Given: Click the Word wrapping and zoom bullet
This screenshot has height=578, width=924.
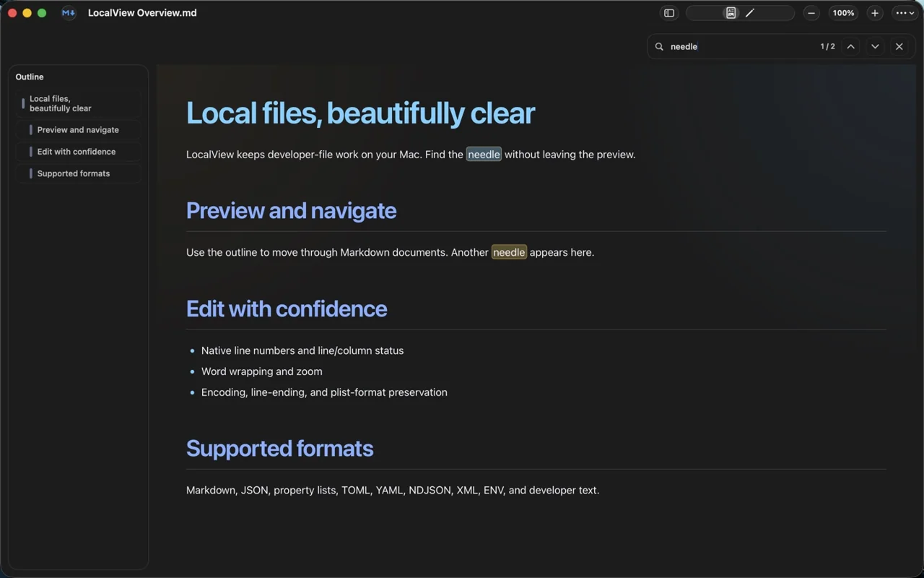Looking at the screenshot, I should pos(262,371).
